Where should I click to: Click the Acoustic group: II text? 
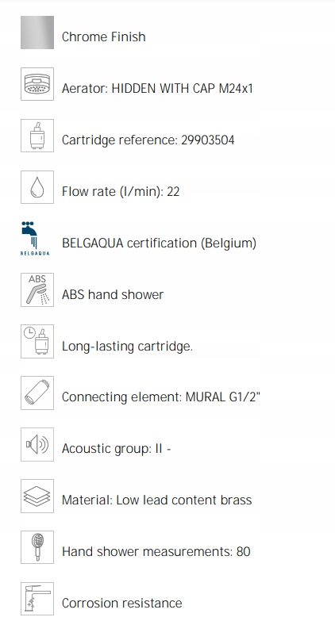point(117,449)
